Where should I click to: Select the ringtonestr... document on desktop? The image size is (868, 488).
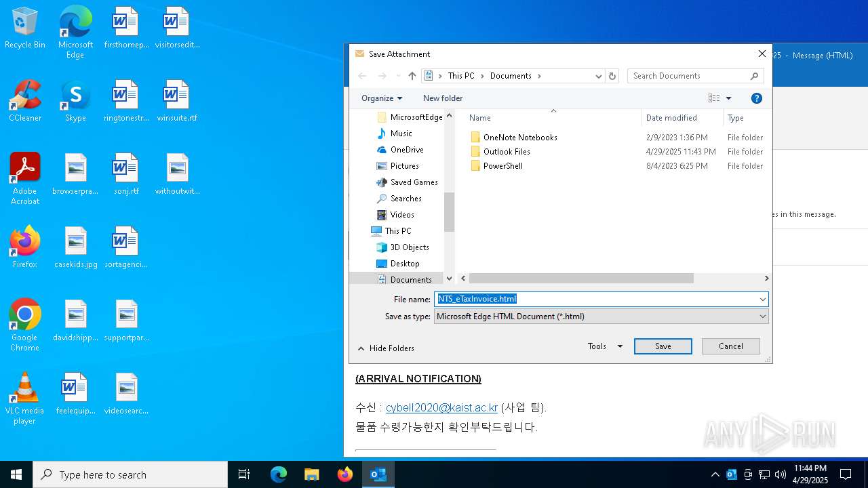tap(126, 102)
